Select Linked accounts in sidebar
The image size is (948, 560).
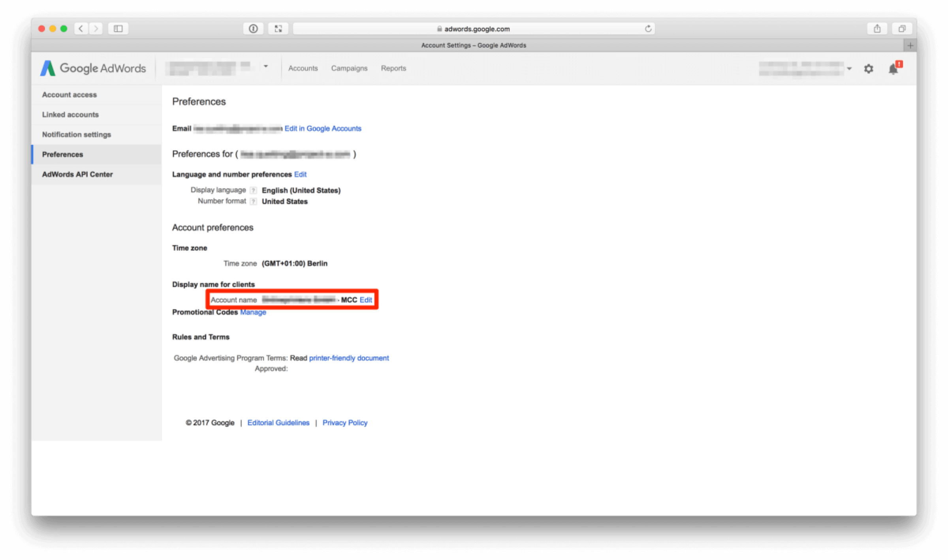point(96,115)
